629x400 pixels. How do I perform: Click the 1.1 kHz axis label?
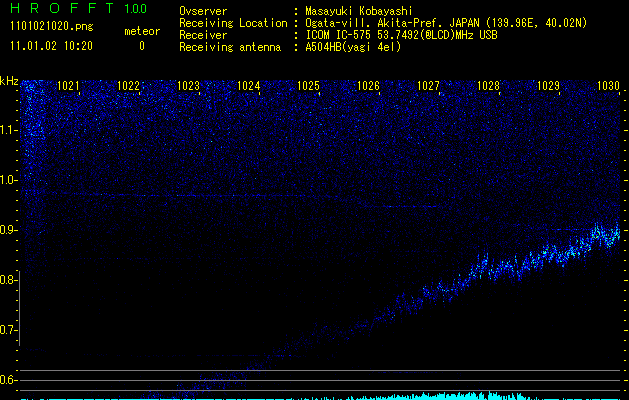click(8, 130)
